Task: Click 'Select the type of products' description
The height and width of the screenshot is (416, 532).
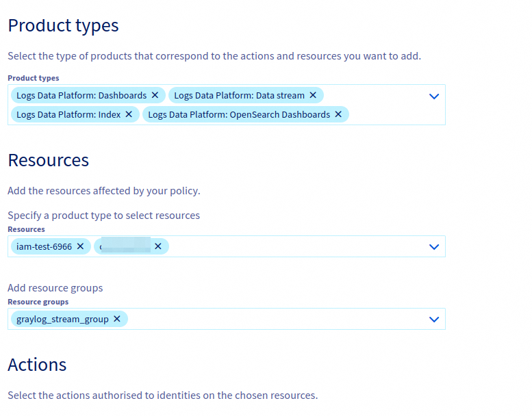Action: pyautogui.click(x=214, y=56)
